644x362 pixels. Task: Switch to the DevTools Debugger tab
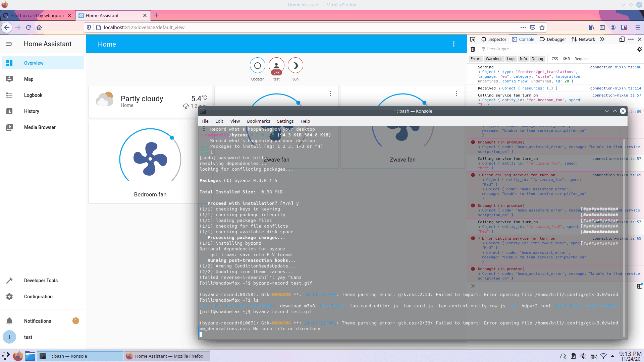point(553,39)
